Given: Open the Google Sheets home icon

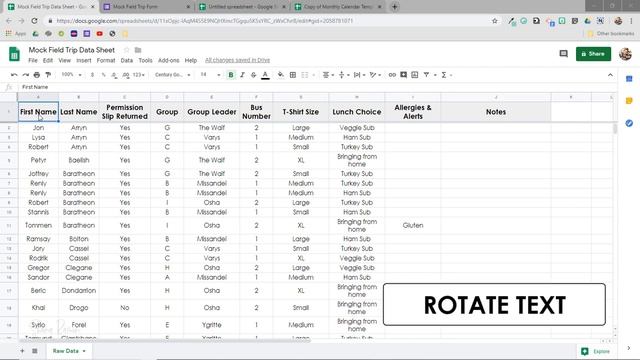Looking at the screenshot, I should pyautogui.click(x=14, y=54).
